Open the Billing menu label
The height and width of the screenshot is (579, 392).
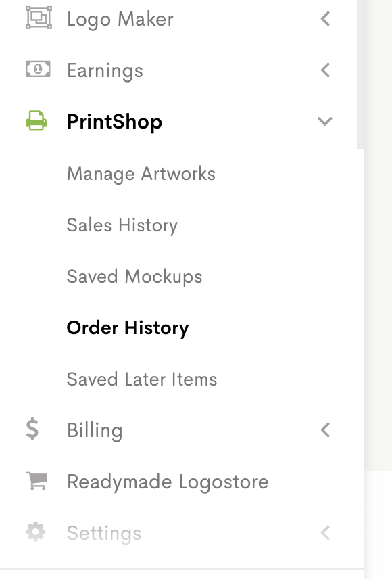tap(95, 431)
